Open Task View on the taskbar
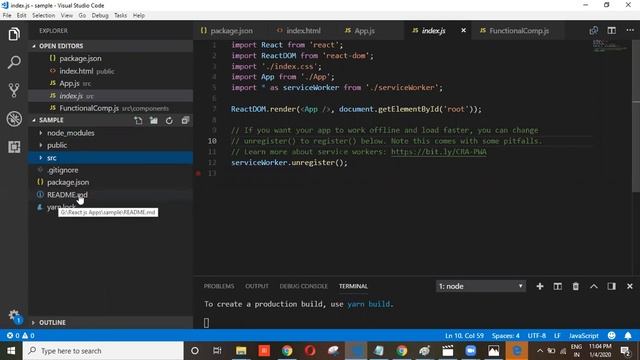The height and width of the screenshot is (360, 640). coord(217,351)
